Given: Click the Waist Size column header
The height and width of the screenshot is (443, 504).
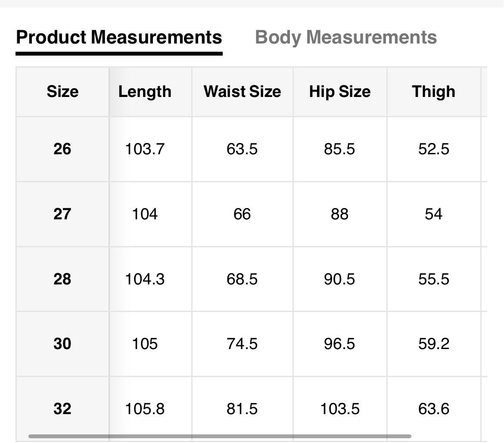Looking at the screenshot, I should click(x=242, y=92).
